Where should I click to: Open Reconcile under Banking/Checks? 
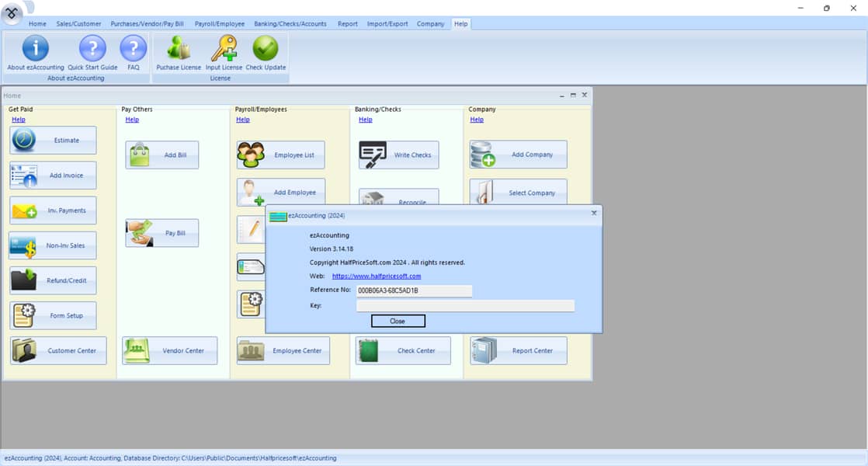pyautogui.click(x=398, y=197)
